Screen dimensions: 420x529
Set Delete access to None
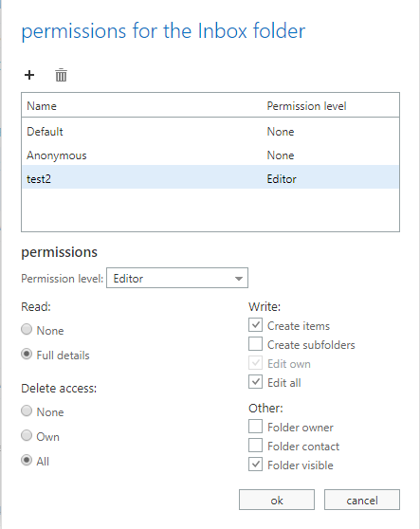(x=27, y=410)
